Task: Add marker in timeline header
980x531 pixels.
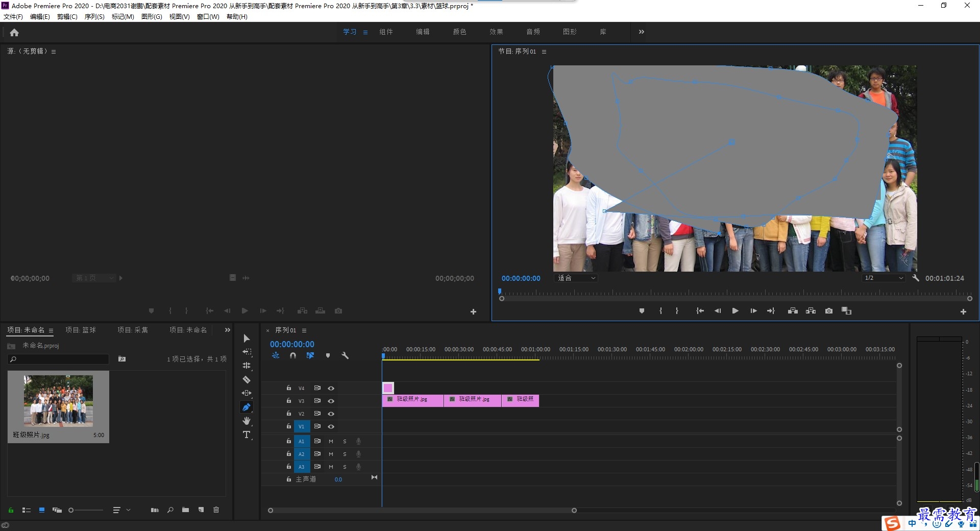Action: (x=328, y=355)
